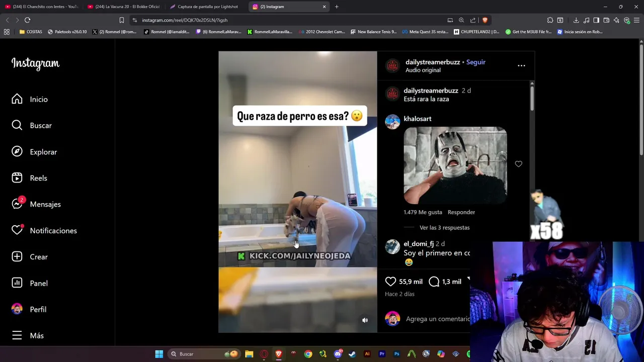
Task: Reload the page
Action: [x=28, y=20]
